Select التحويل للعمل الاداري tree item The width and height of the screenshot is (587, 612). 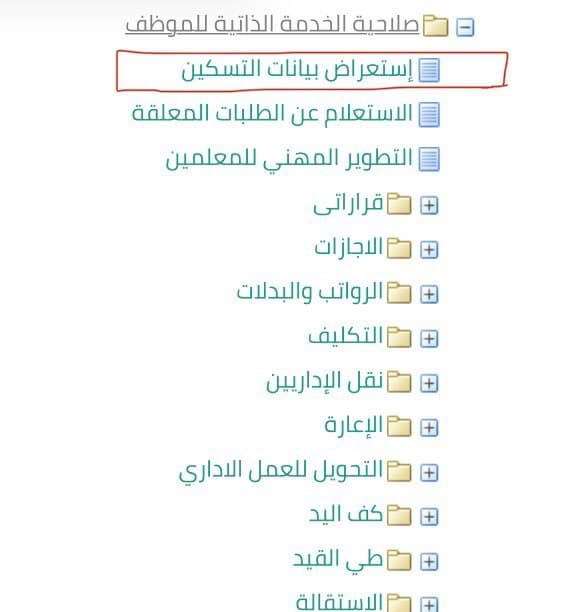(x=281, y=471)
